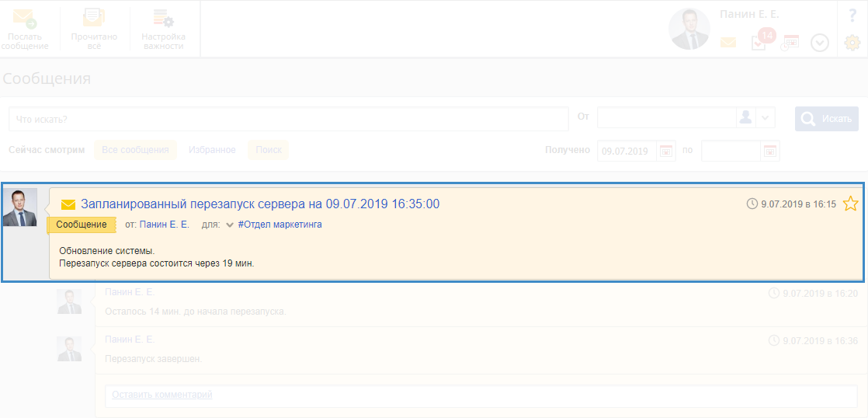This screenshot has height=418, width=868.
Task: Open Панин Е. Е. profile name in header
Action: pyautogui.click(x=749, y=15)
